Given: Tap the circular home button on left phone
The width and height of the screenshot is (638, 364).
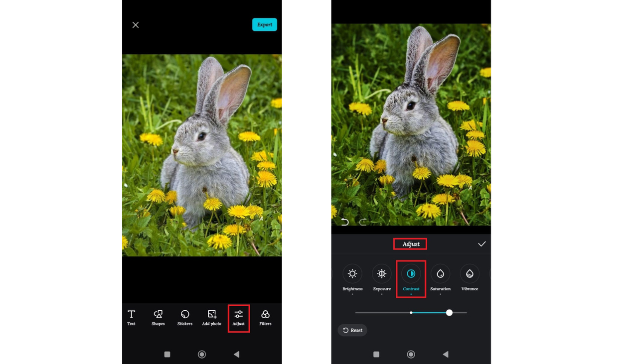Looking at the screenshot, I should tap(202, 355).
